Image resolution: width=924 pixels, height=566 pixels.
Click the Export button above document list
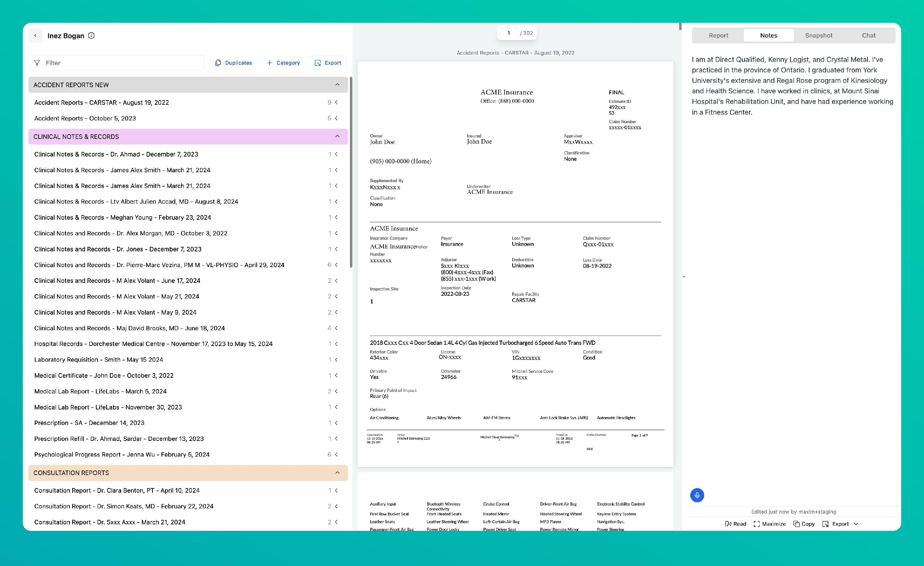click(328, 63)
